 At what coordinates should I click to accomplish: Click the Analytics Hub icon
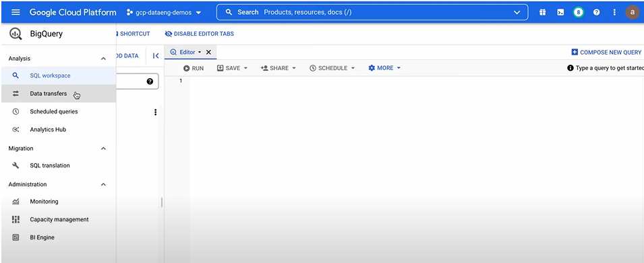point(16,129)
